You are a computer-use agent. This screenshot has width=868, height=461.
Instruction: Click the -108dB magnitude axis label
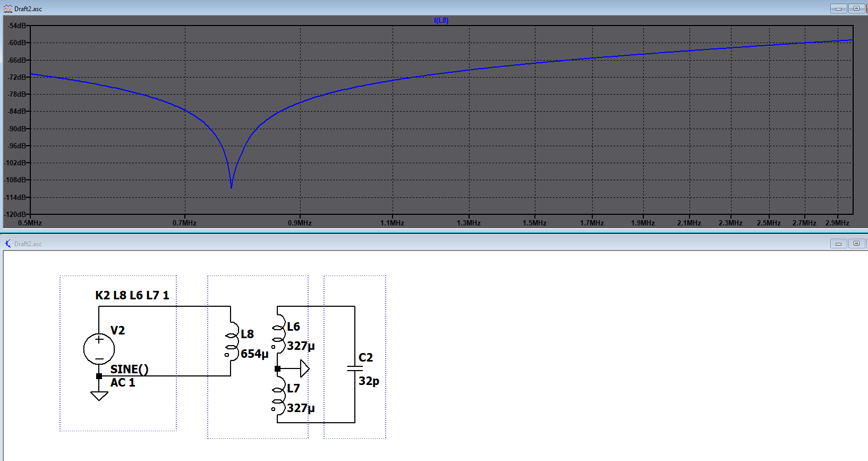point(15,180)
